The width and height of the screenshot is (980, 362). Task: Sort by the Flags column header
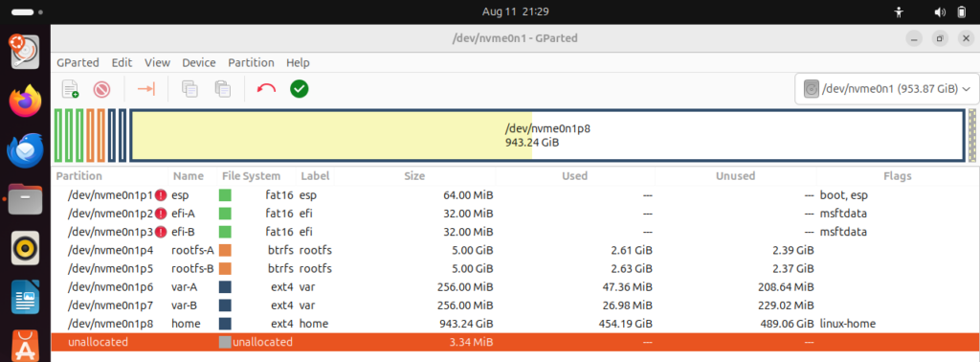(898, 176)
